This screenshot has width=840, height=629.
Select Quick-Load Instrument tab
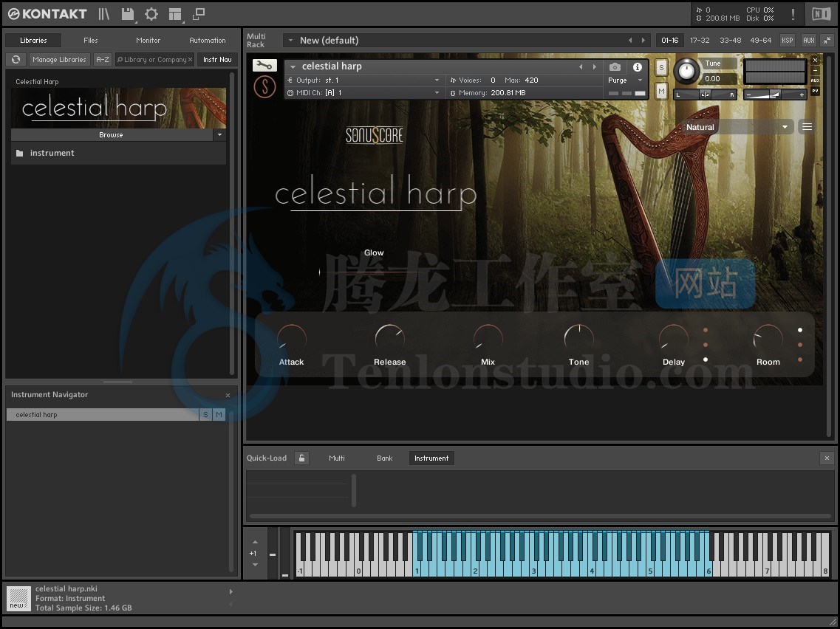431,458
